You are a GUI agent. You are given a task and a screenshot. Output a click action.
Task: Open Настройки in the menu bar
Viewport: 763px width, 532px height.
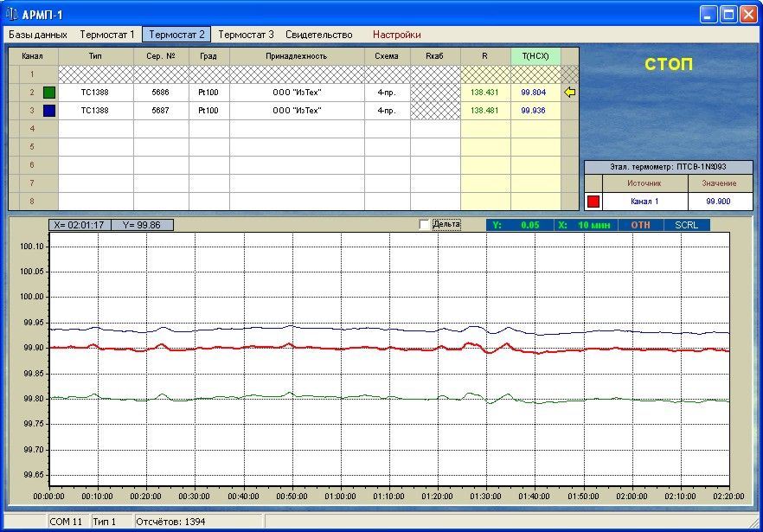[396, 35]
